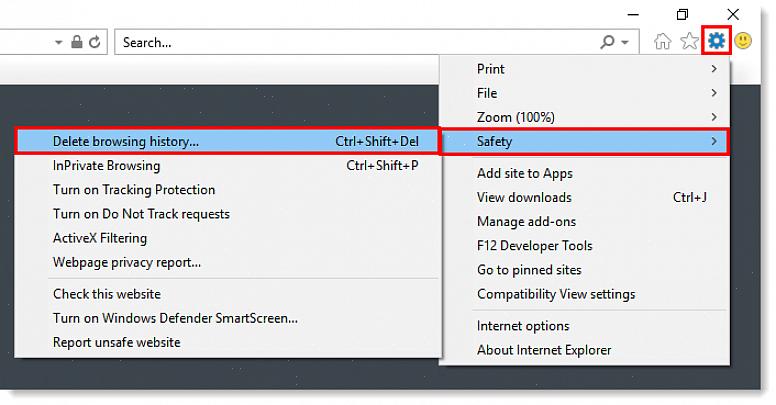The image size is (776, 405).
Task: Open F12 Developer Tools
Action: tap(584, 246)
